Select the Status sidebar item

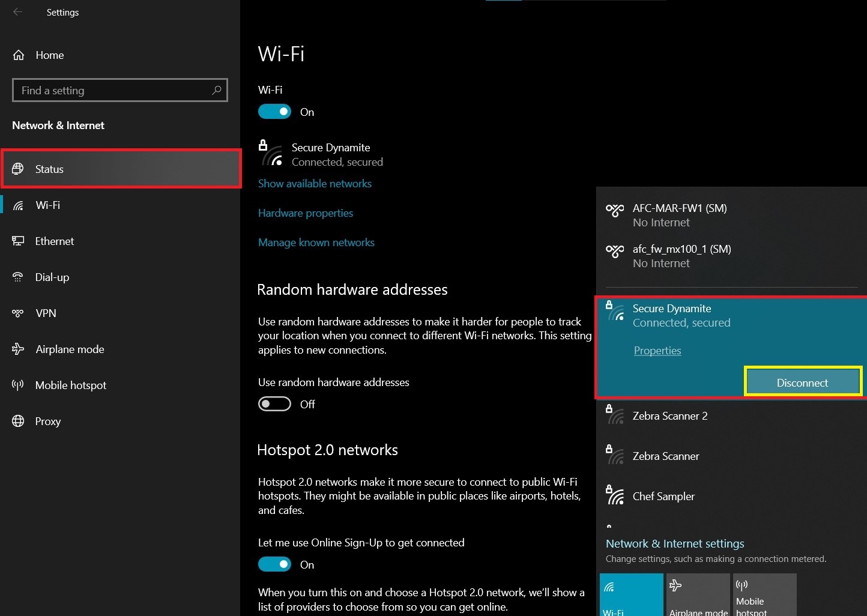coord(49,169)
